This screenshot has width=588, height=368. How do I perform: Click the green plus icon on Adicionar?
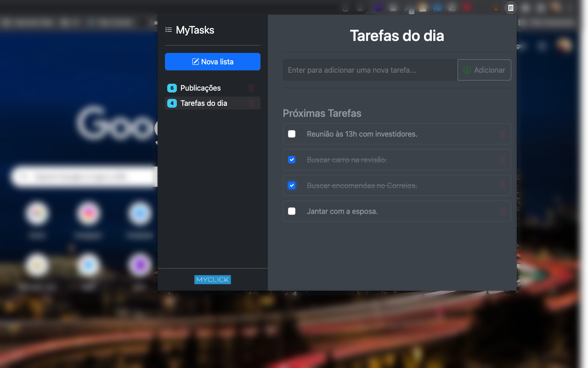pos(467,70)
